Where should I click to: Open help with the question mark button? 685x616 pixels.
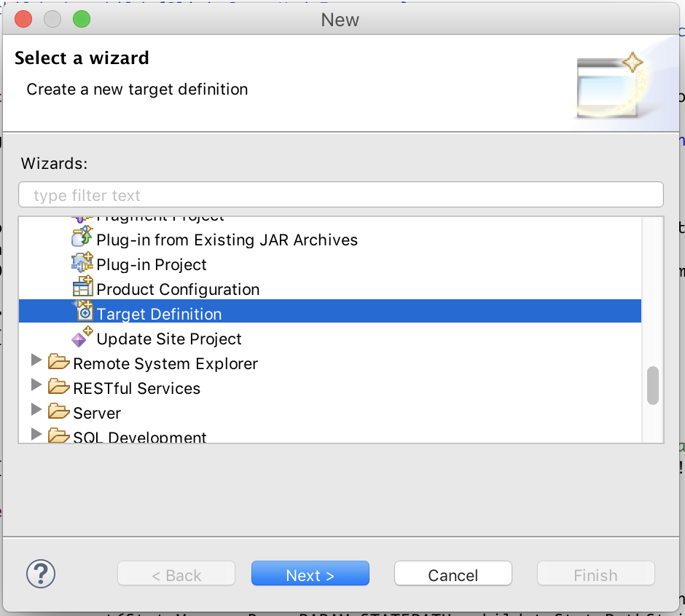pyautogui.click(x=41, y=574)
